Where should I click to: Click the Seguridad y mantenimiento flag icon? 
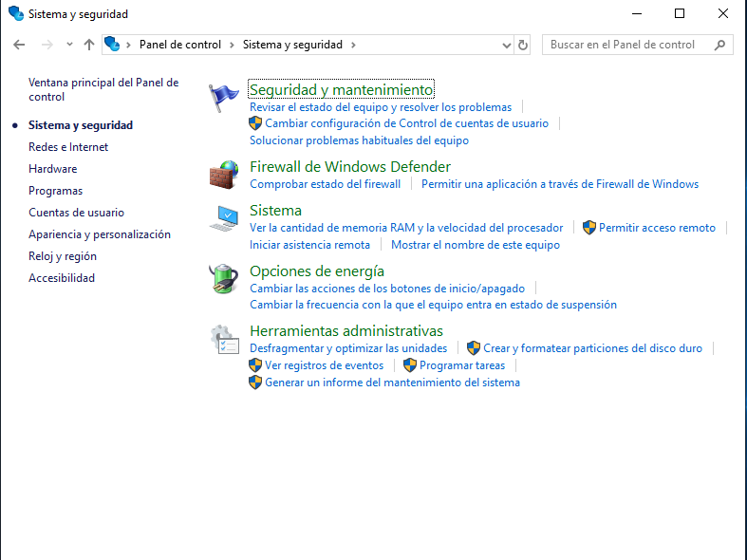[223, 98]
